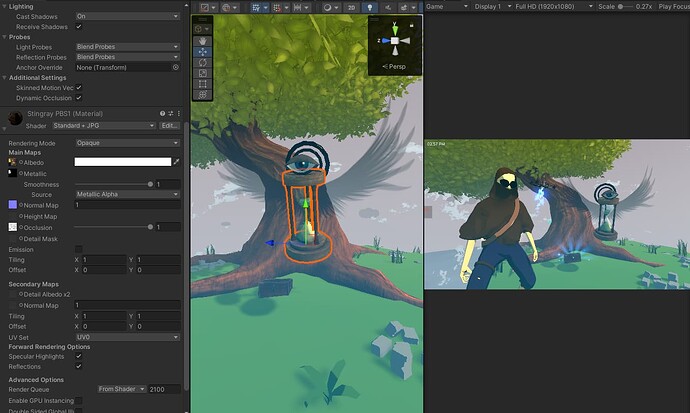Toggle Dynamic Occlusion checkbox

tap(79, 98)
